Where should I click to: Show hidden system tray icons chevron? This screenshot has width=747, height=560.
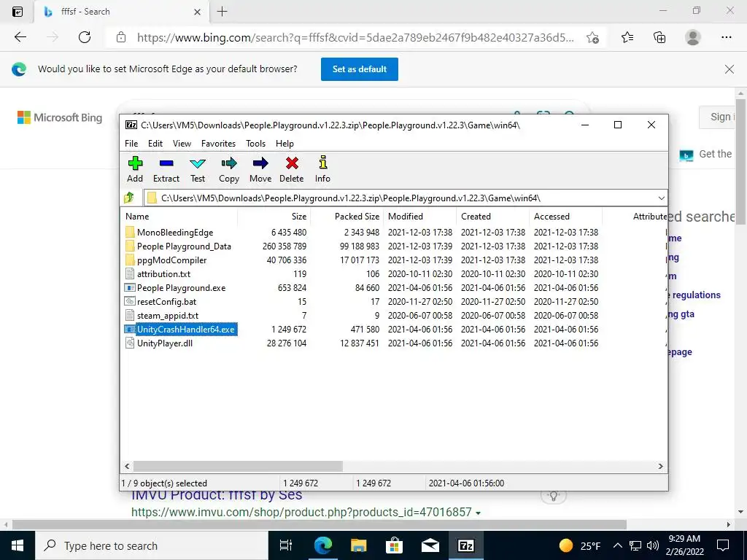(x=617, y=545)
